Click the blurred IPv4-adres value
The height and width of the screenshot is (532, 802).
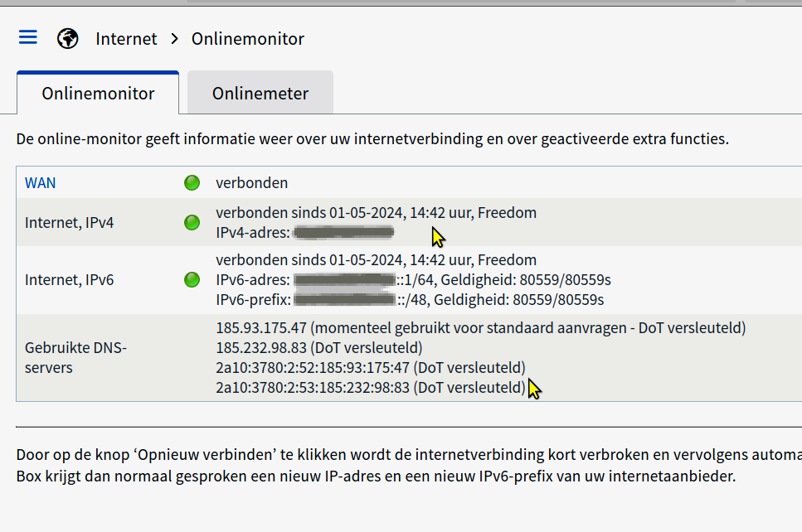tap(343, 233)
